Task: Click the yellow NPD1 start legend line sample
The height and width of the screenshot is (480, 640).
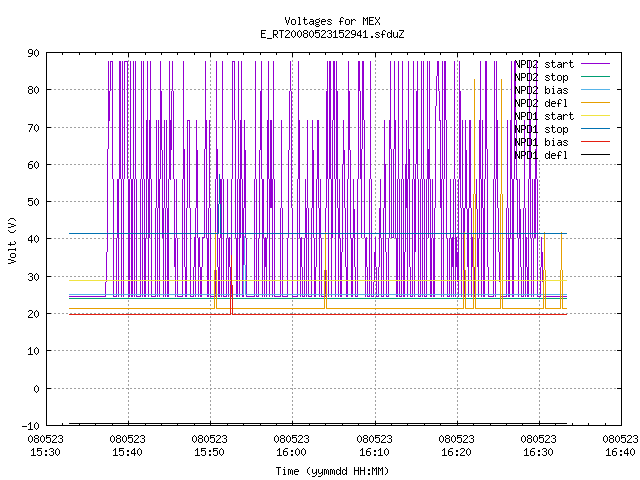Action: click(x=595, y=116)
